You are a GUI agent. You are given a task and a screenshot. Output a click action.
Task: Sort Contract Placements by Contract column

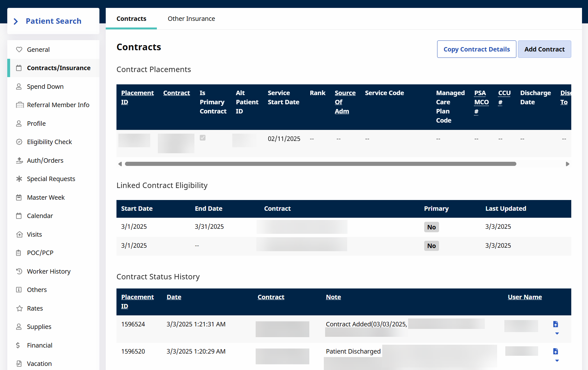pos(176,93)
